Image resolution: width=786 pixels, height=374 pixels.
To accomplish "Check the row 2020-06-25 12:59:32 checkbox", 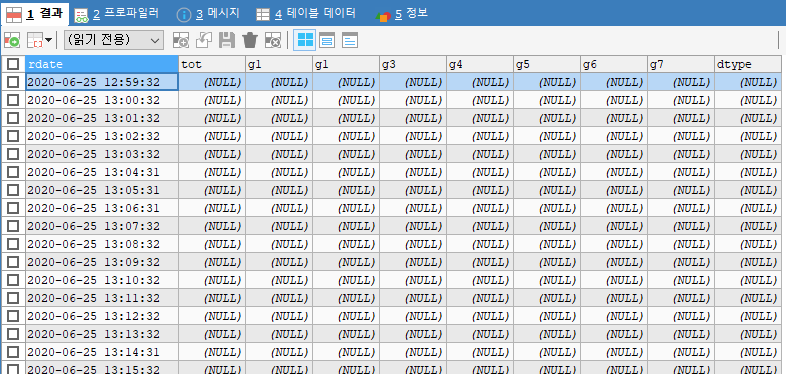I will tap(13, 82).
